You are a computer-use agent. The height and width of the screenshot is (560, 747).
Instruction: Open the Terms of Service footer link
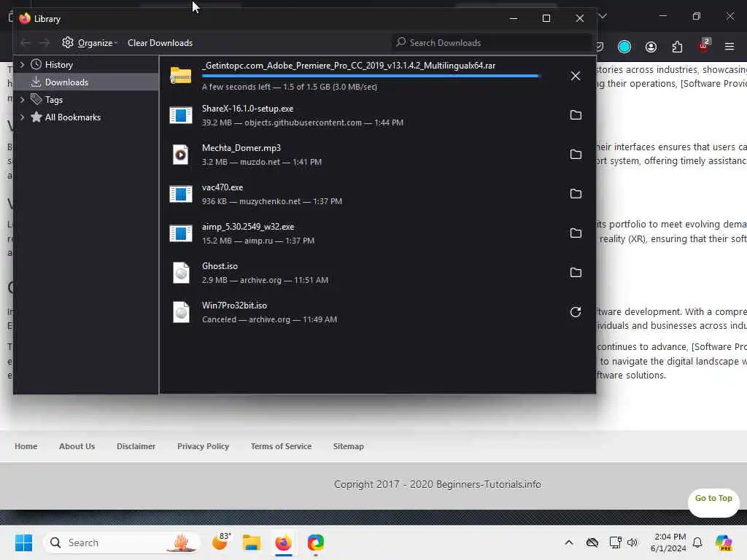pyautogui.click(x=281, y=446)
